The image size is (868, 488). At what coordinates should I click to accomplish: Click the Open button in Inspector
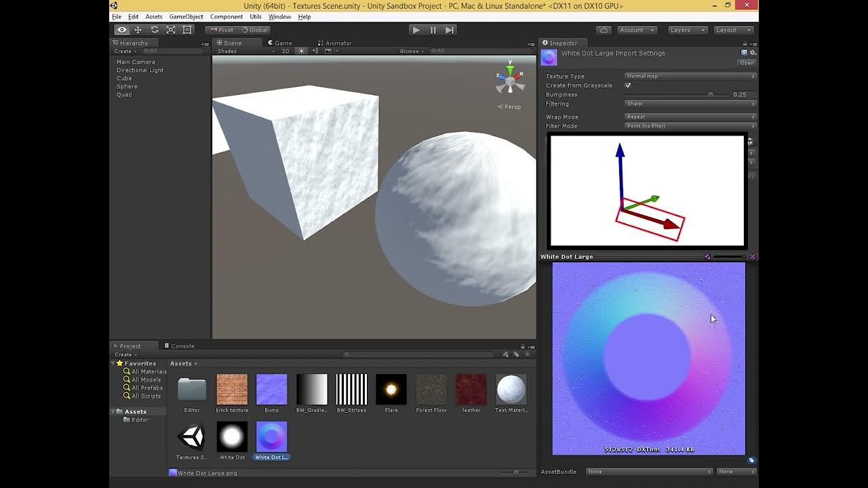coord(747,63)
